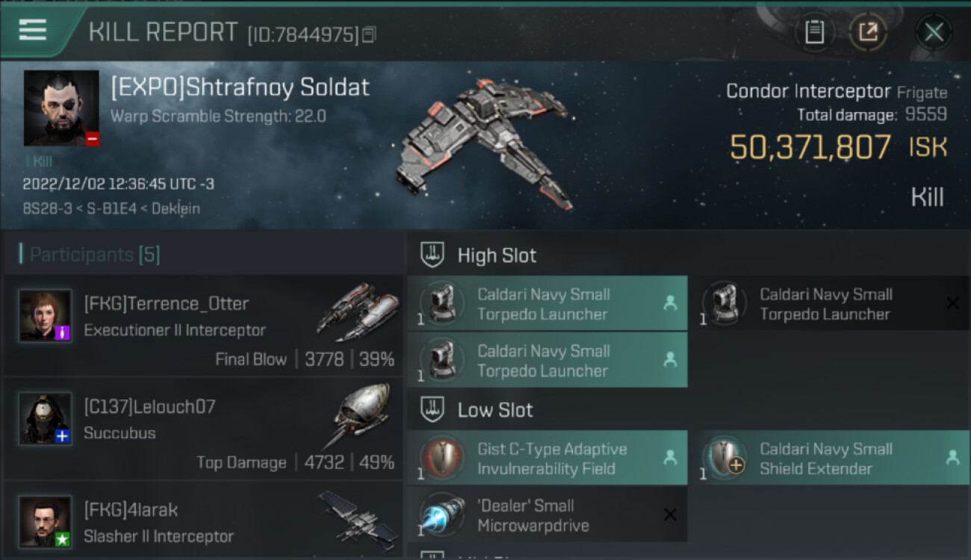Expand the High Slot section header
This screenshot has height=560, width=971.
(x=497, y=255)
